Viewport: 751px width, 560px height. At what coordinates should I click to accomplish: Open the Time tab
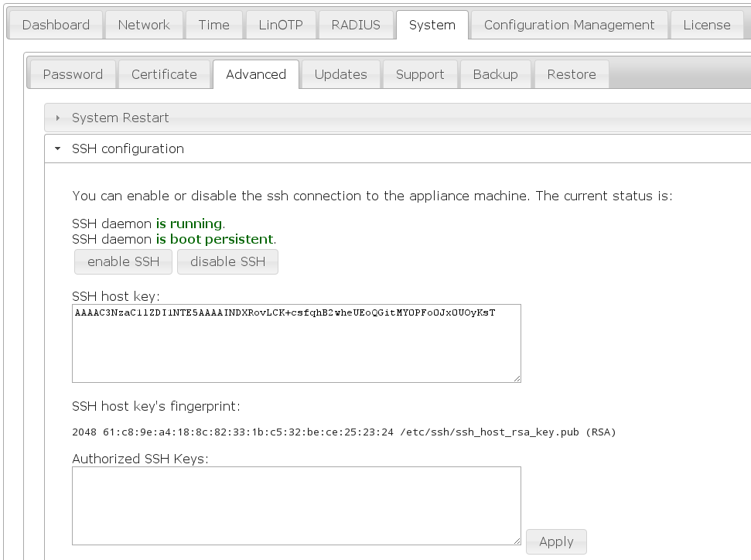click(x=213, y=25)
